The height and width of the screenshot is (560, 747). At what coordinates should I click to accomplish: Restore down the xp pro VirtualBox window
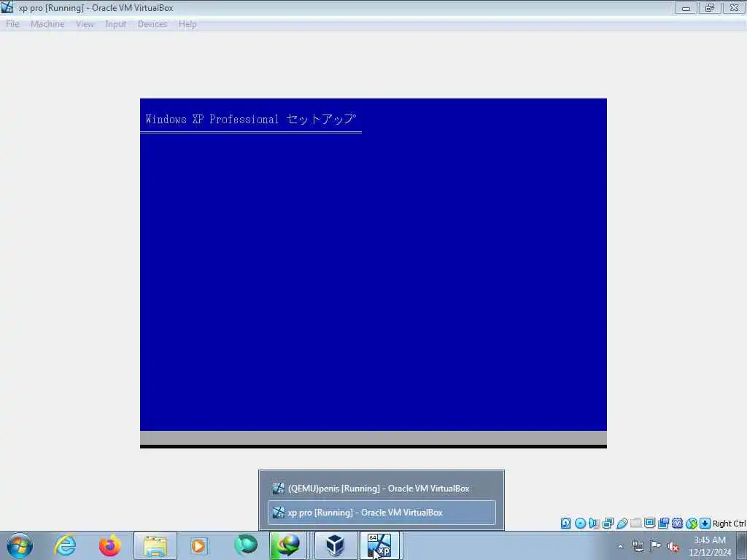(x=710, y=7)
